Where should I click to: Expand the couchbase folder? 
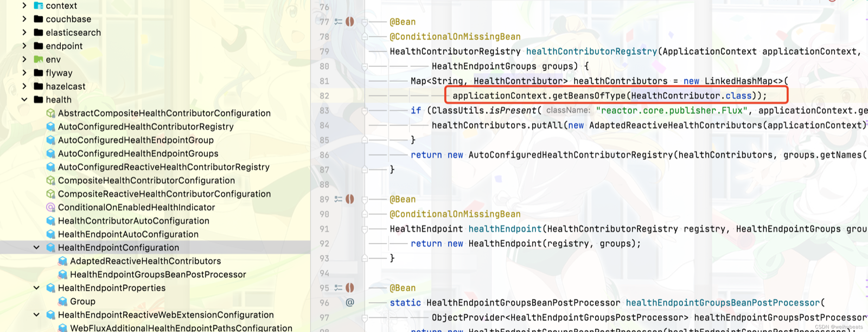(24, 19)
